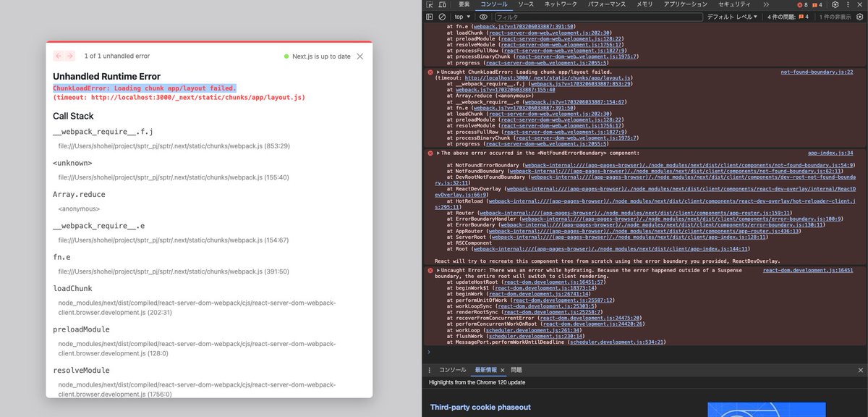Switch to the パフォーマンス tab
The height and width of the screenshot is (417, 868).
[x=606, y=4]
